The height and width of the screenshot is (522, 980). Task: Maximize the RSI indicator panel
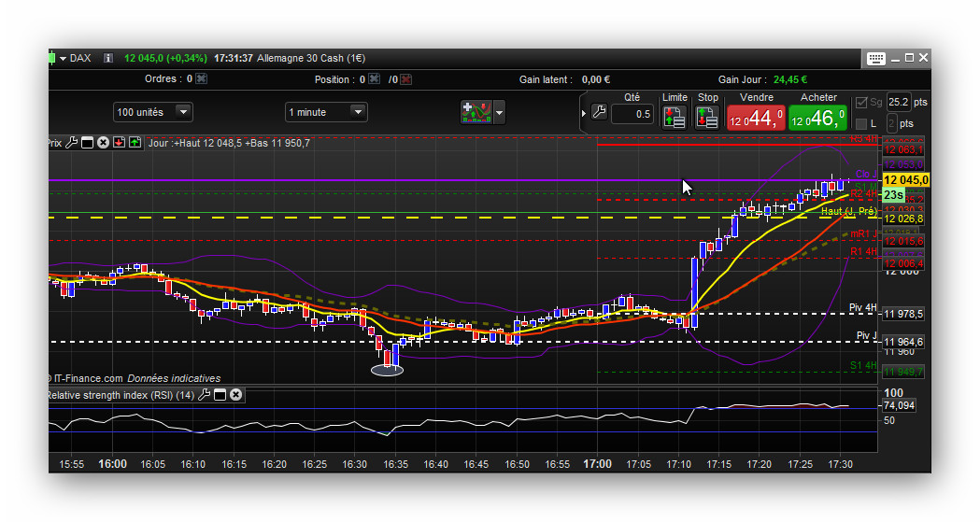point(220,395)
